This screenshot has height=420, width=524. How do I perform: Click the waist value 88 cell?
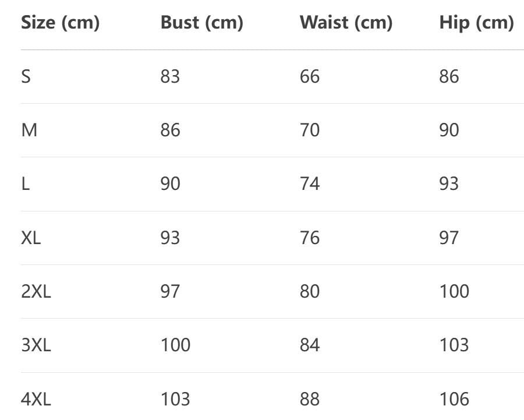click(x=310, y=399)
